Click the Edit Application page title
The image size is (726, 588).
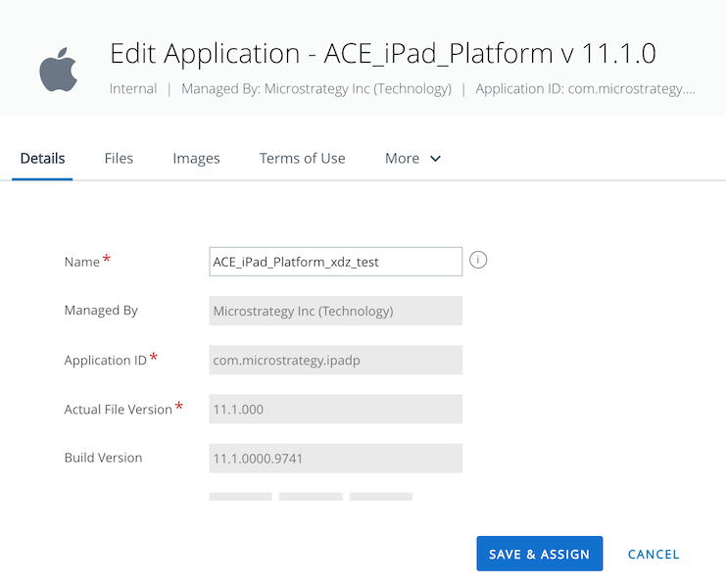[x=382, y=53]
